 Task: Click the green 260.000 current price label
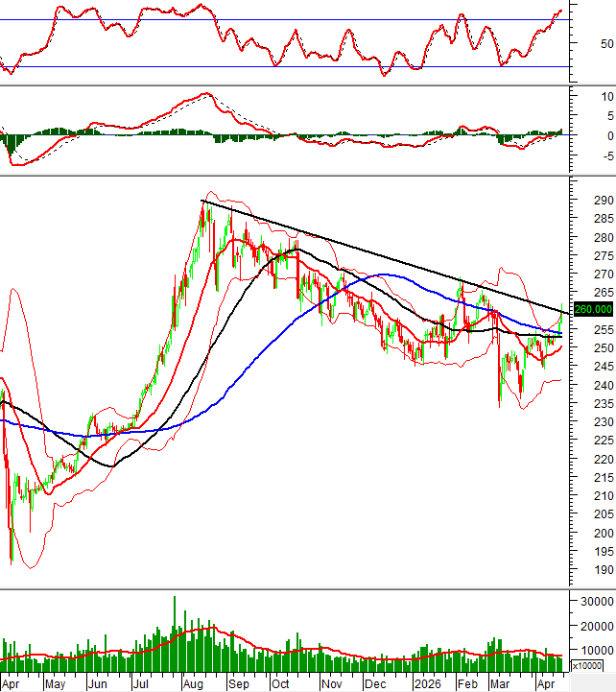[592, 309]
